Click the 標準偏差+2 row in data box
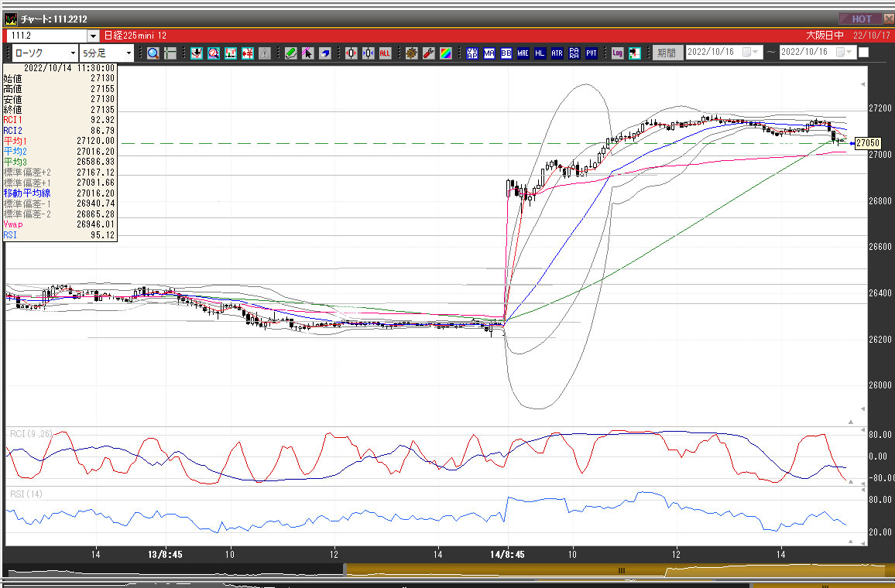The height and width of the screenshot is (588, 895). [59, 173]
